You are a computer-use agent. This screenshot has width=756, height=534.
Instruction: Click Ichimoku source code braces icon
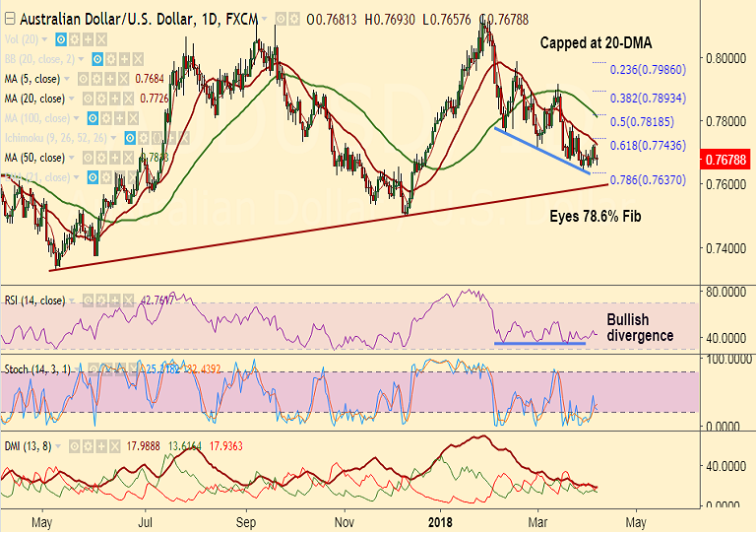click(157, 138)
